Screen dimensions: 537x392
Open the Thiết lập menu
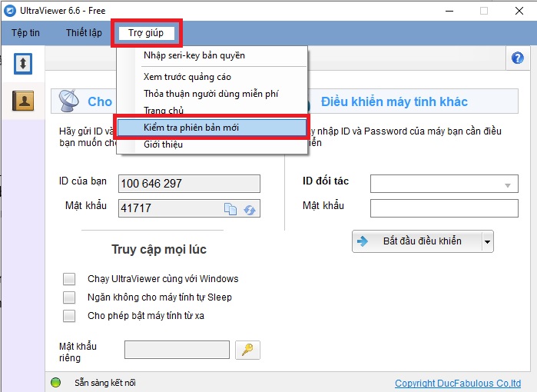click(84, 33)
